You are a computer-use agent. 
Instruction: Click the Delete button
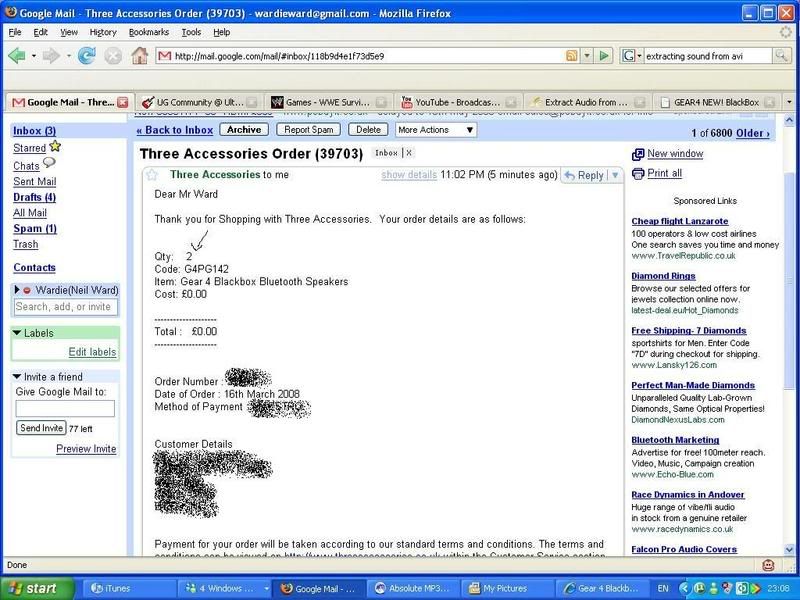(x=368, y=130)
